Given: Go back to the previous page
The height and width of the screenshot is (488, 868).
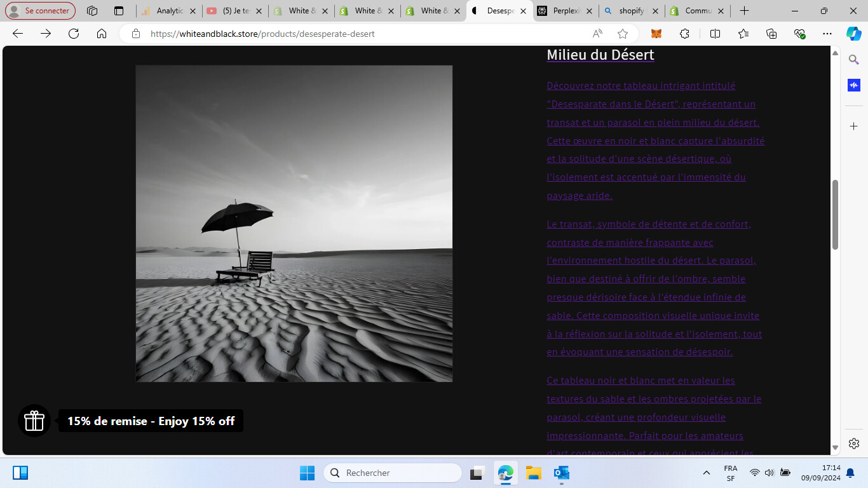Looking at the screenshot, I should (18, 34).
